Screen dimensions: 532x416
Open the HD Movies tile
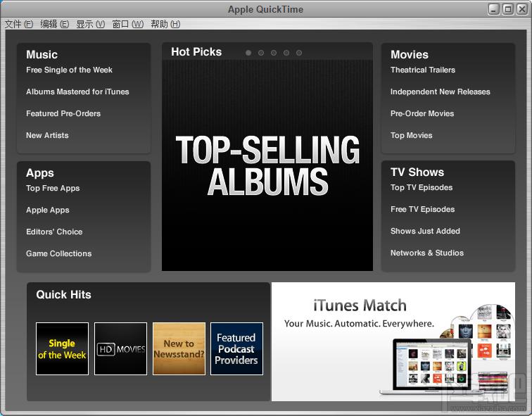click(120, 349)
